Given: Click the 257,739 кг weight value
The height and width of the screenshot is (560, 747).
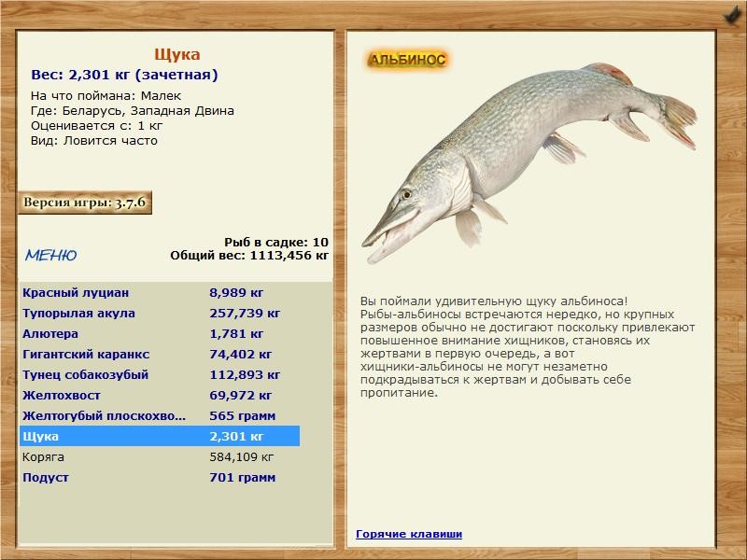Looking at the screenshot, I should point(245,313).
